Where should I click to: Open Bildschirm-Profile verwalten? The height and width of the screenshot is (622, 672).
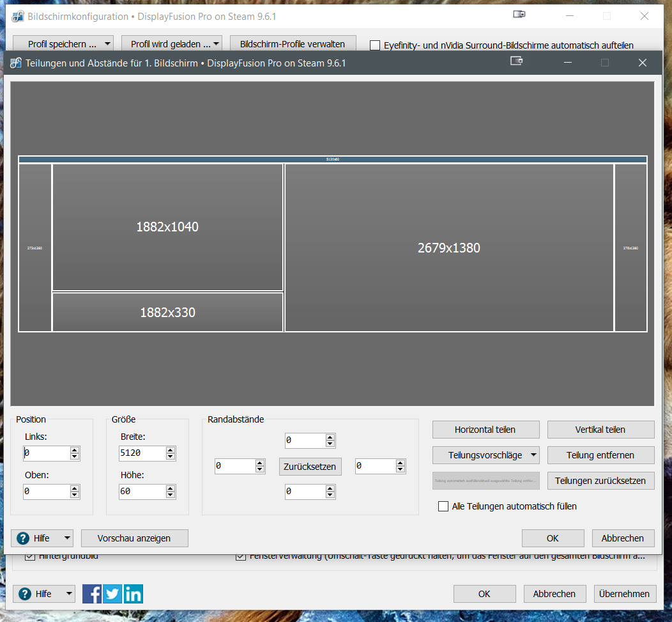(x=293, y=43)
